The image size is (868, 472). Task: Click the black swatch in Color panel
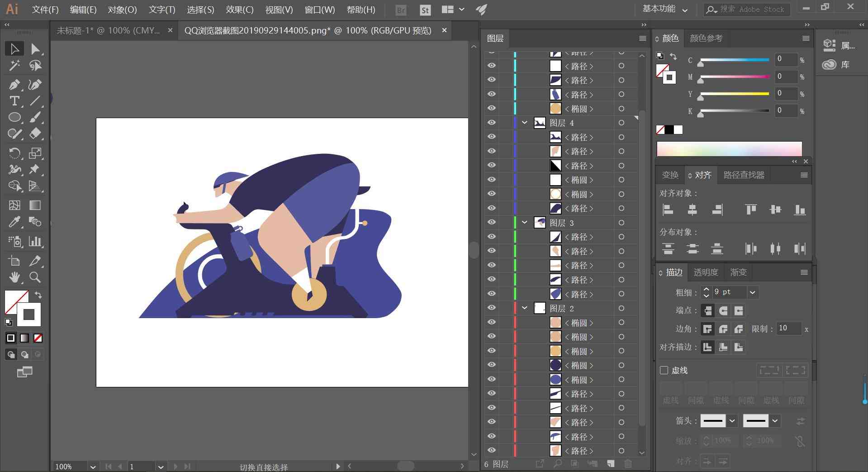pos(669,130)
